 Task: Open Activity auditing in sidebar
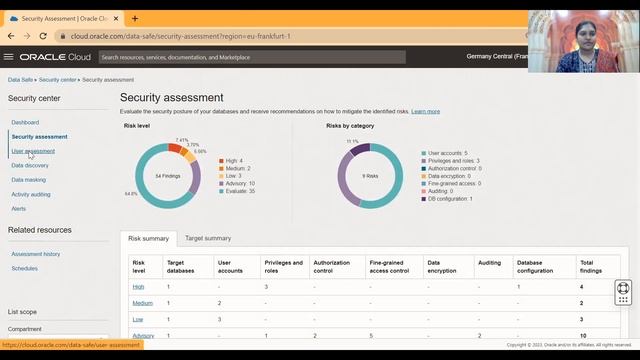click(x=31, y=194)
